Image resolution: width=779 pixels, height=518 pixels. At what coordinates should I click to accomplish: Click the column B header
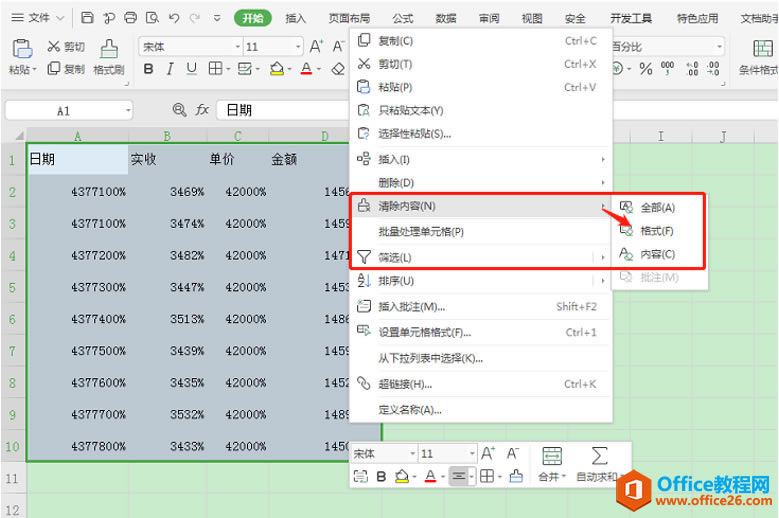click(167, 136)
